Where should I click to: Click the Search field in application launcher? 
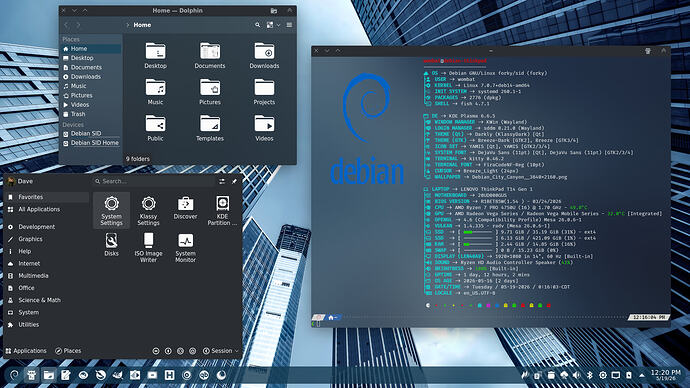tap(154, 181)
